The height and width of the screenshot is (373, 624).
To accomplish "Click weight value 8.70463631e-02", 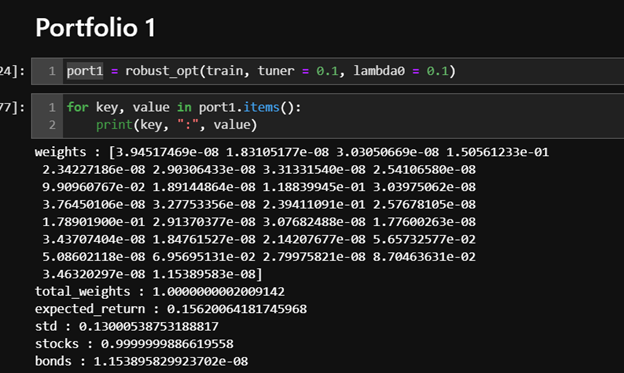I will click(424, 257).
